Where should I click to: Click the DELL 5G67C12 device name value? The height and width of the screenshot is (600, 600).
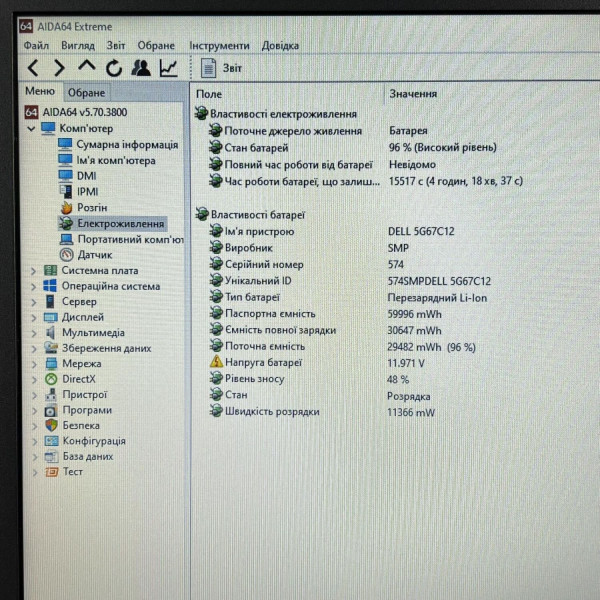[x=421, y=232]
